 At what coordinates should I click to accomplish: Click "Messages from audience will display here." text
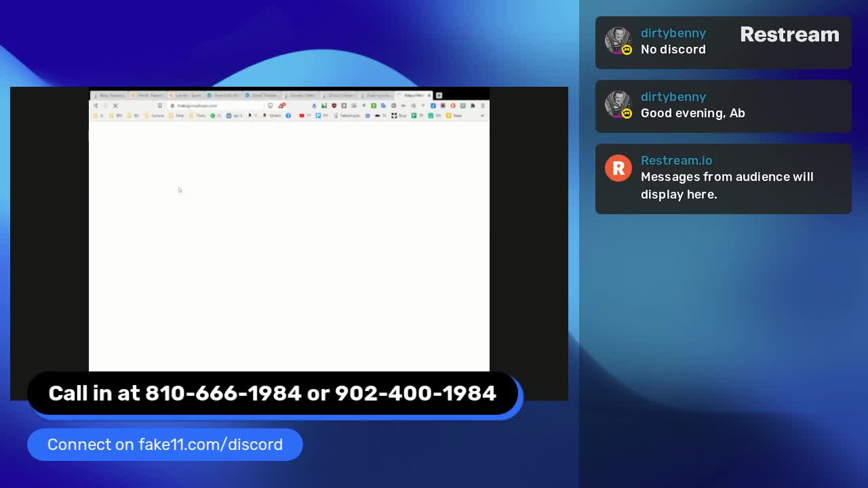tap(727, 186)
